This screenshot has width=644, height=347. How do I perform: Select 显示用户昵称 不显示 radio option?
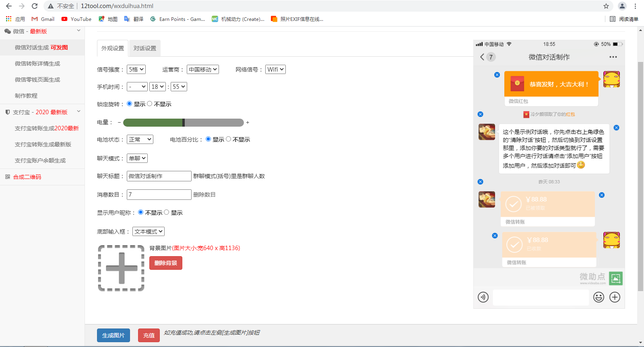[x=140, y=212]
